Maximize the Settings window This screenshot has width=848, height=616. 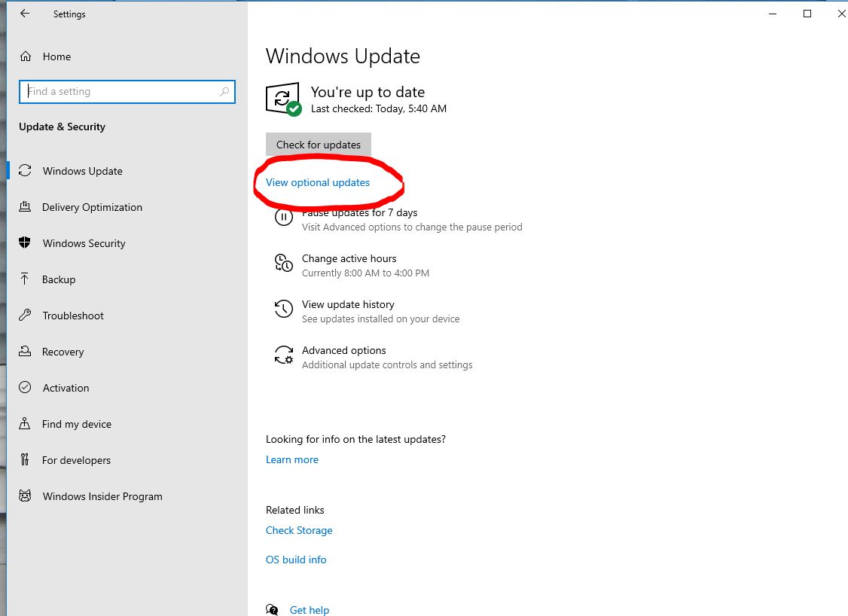click(807, 14)
